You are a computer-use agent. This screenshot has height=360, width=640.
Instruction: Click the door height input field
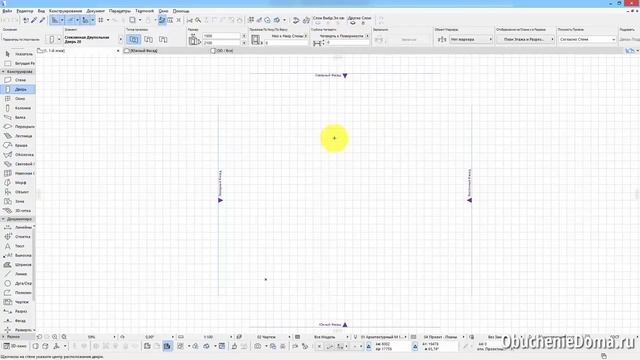[x=222, y=42]
